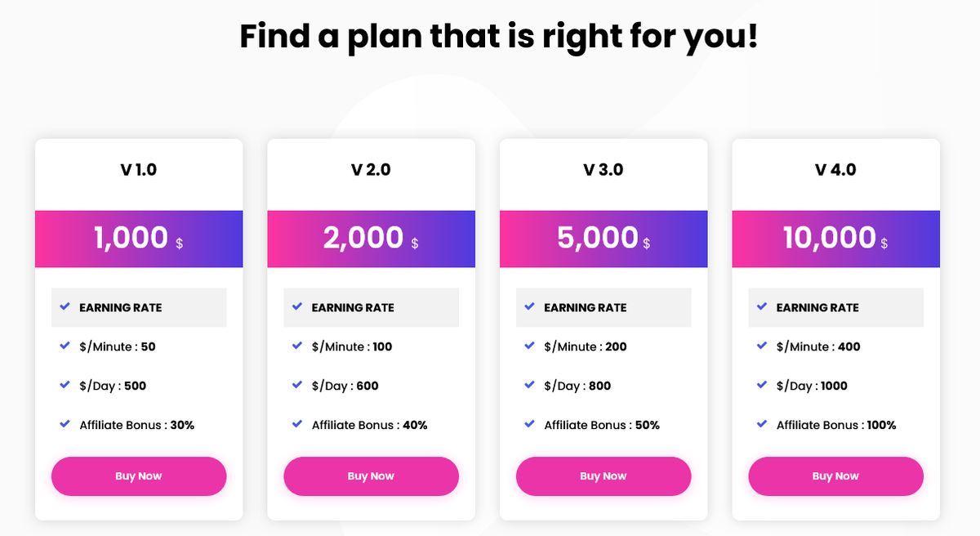Click the 2,000 $ price banner
Screen dimensions: 980x536
coord(371,239)
